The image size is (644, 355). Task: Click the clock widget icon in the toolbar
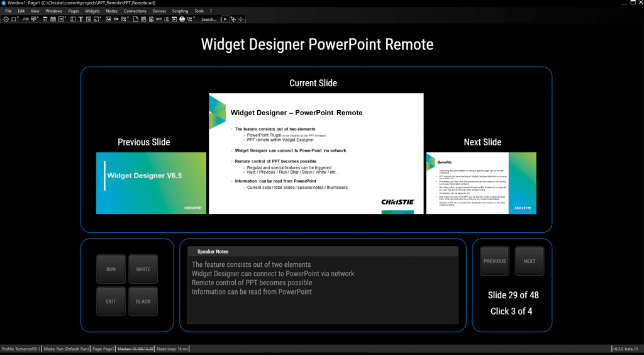pos(6,20)
